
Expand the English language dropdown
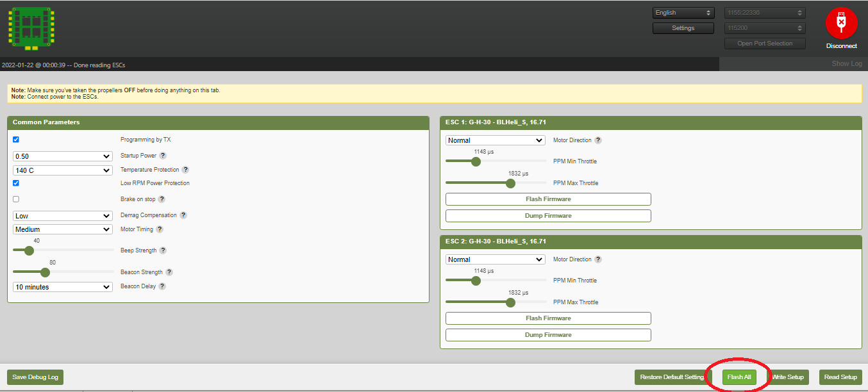(x=683, y=13)
